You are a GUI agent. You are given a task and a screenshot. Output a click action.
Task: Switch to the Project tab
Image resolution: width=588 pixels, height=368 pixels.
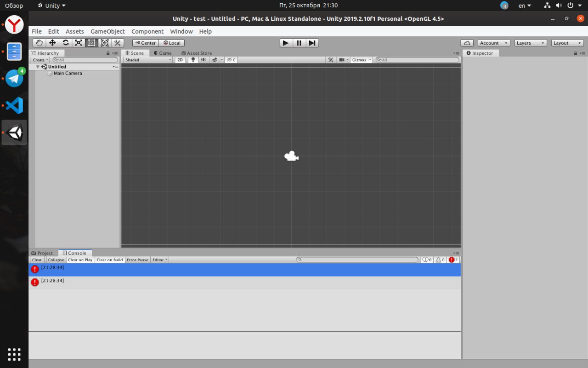pyautogui.click(x=42, y=253)
